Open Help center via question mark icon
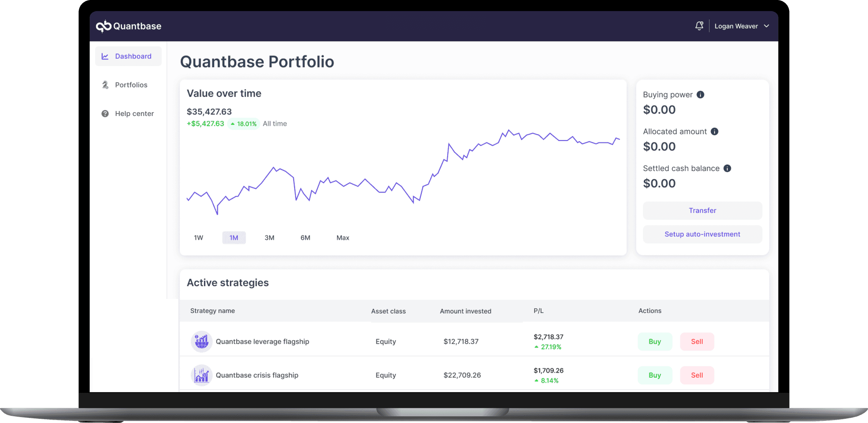 click(105, 113)
